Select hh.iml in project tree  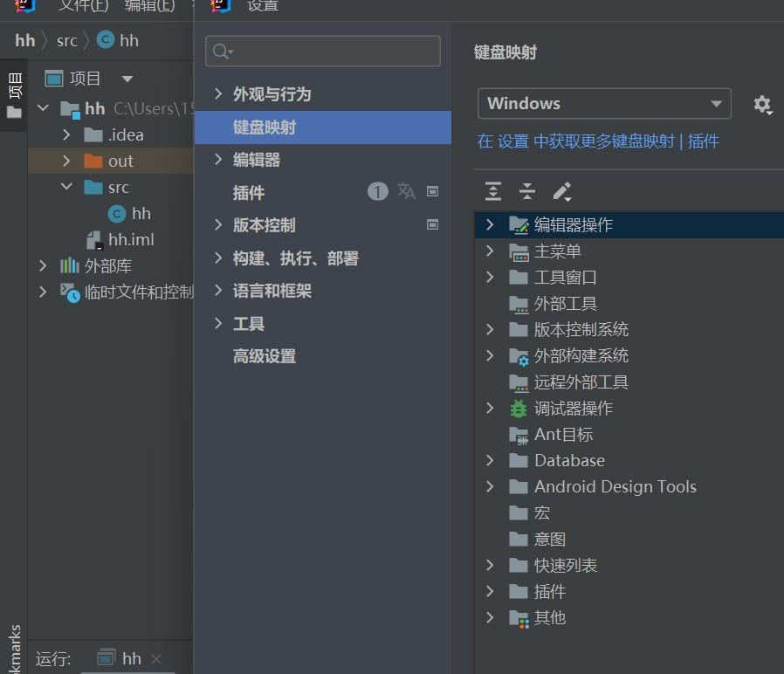pyautogui.click(x=120, y=240)
